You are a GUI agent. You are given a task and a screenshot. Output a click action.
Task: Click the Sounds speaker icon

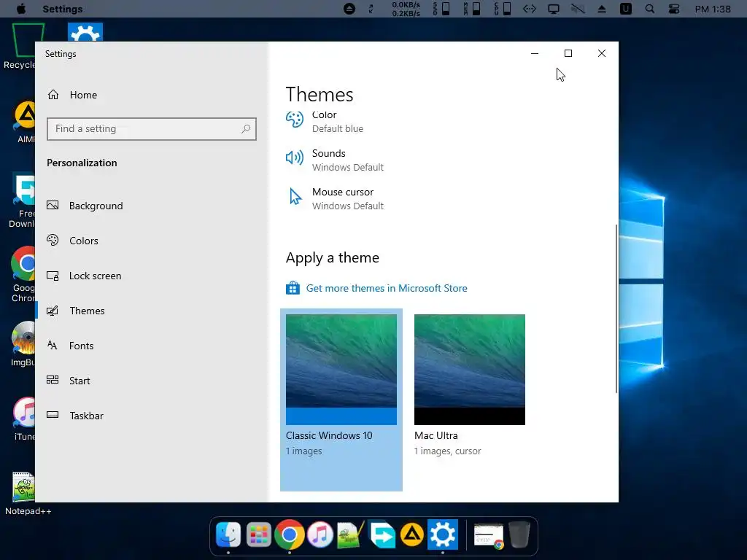(x=295, y=157)
